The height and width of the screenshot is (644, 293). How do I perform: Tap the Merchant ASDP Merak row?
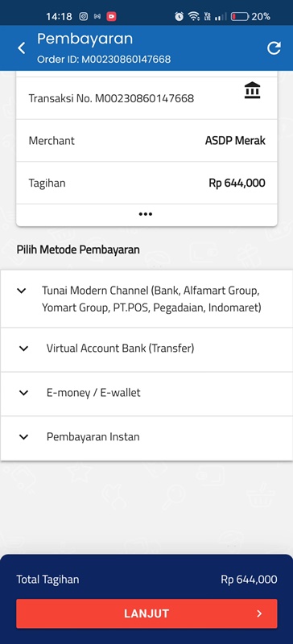(x=146, y=140)
